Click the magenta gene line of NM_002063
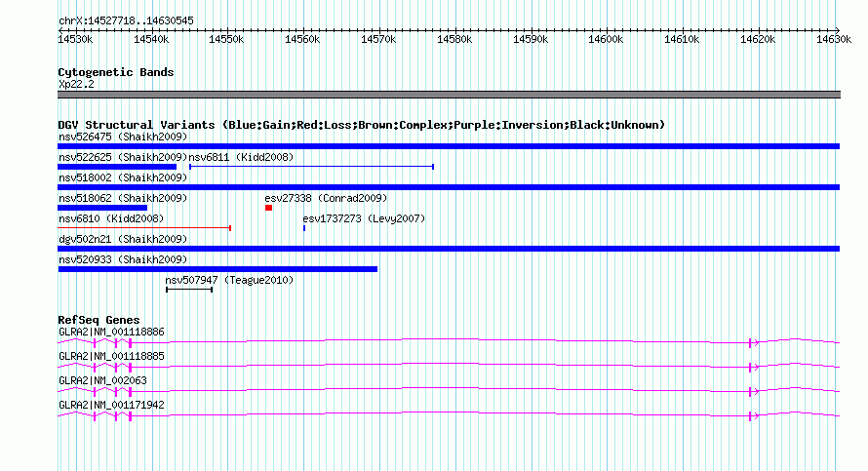Viewport: 868px width, 471px height. pos(449,391)
